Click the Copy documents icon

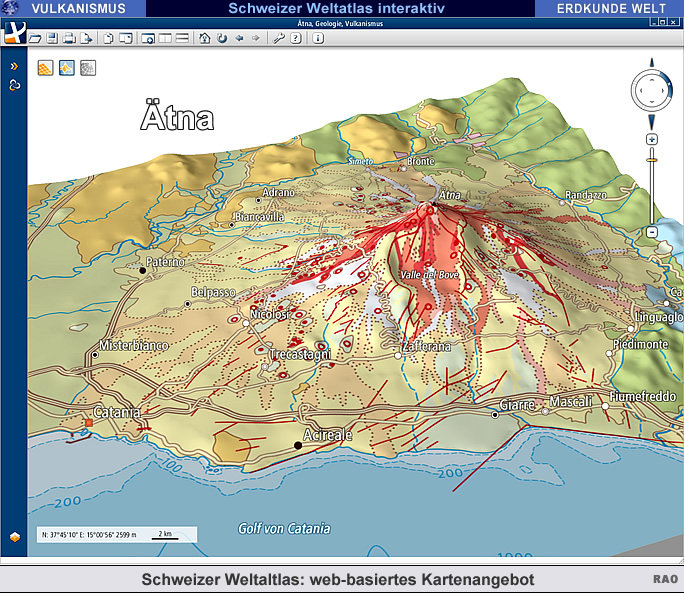click(x=108, y=38)
